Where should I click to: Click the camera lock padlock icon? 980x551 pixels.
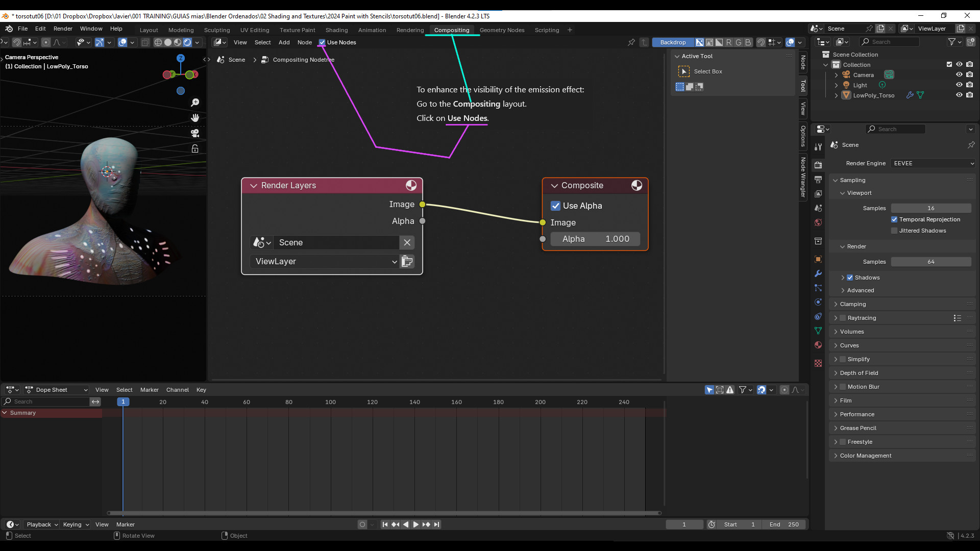coord(195,148)
